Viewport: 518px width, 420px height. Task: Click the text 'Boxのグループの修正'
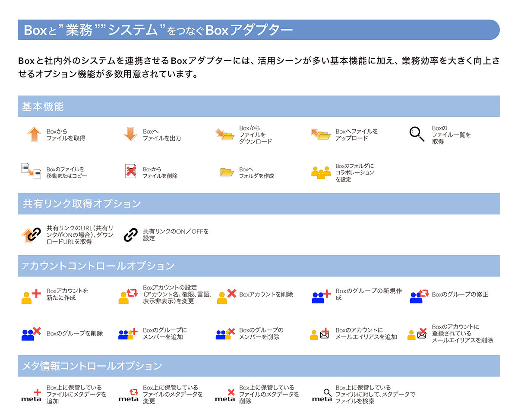pos(460,295)
